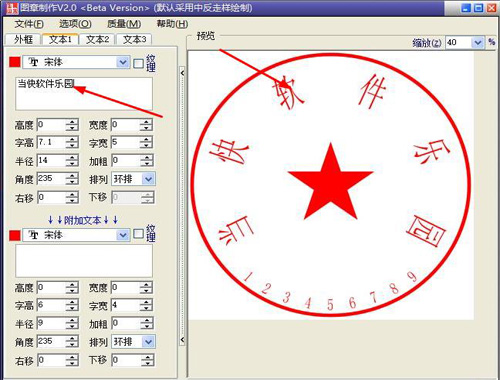Click the top red color swatch
This screenshot has height=380, width=500.
coord(15,62)
